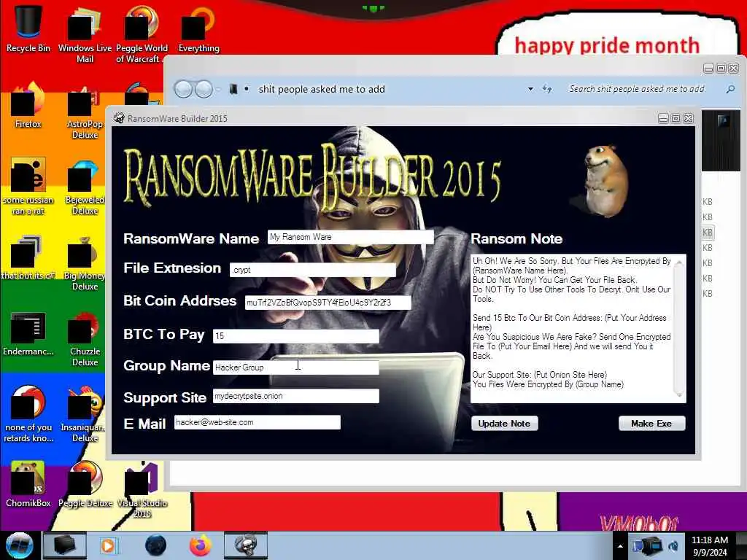Select the AstroPop Deluxe desktop icon
Image resolution: width=747 pixels, height=560 pixels.
click(x=85, y=112)
